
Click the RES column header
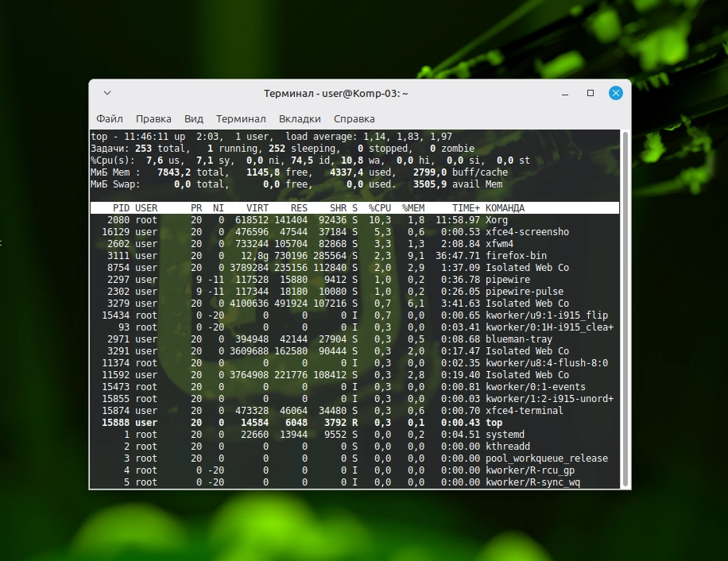tap(299, 208)
